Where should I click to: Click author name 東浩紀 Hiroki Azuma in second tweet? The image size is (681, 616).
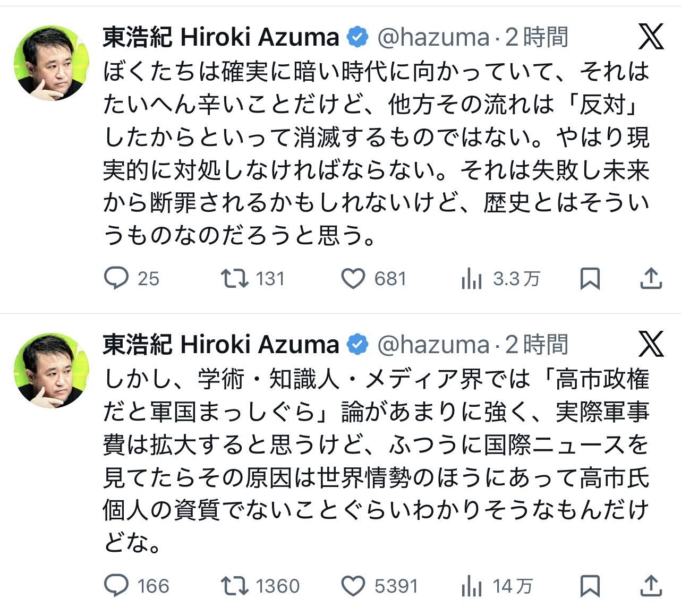point(220,345)
